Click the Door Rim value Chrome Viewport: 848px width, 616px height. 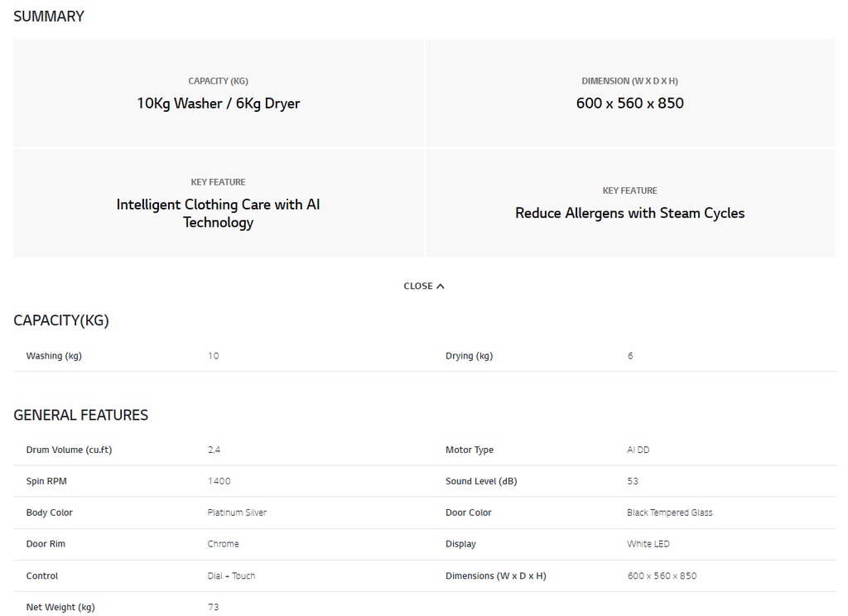click(224, 544)
